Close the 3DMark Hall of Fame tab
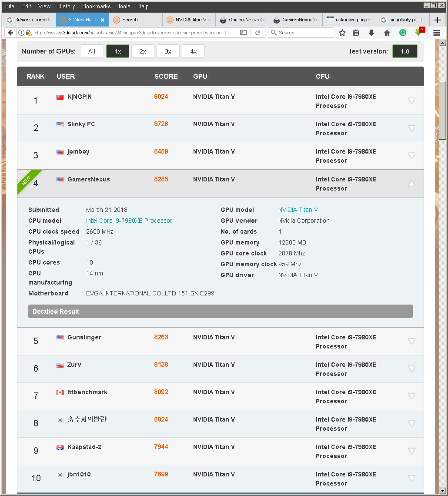 click(103, 20)
